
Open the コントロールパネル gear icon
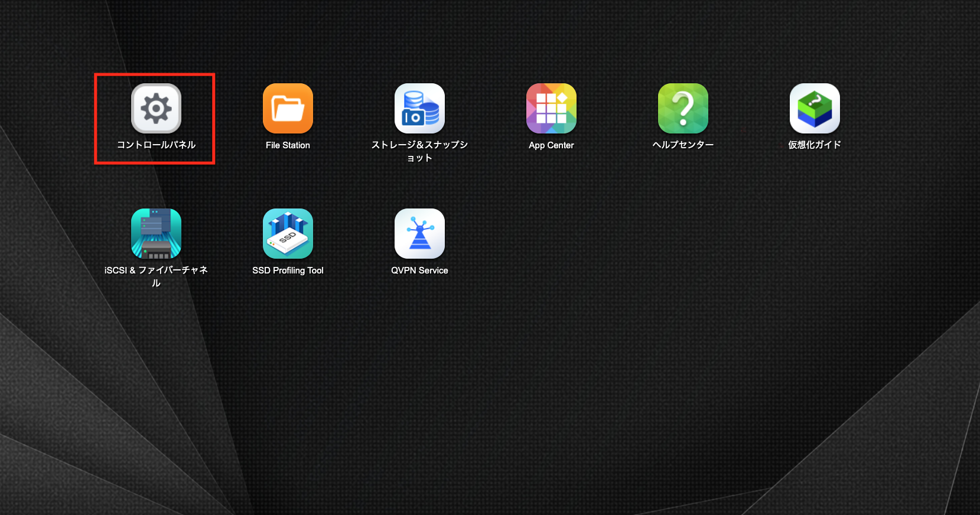click(156, 108)
